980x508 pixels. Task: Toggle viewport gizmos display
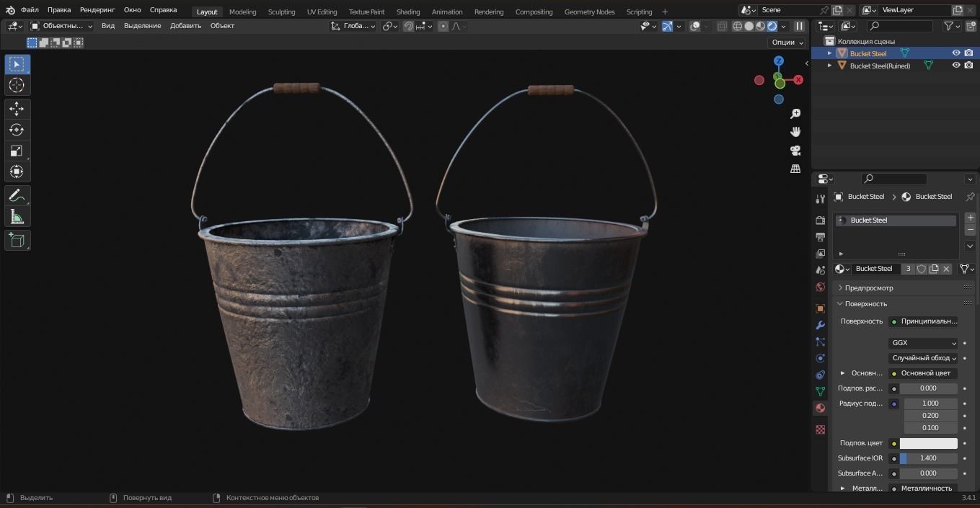668,26
